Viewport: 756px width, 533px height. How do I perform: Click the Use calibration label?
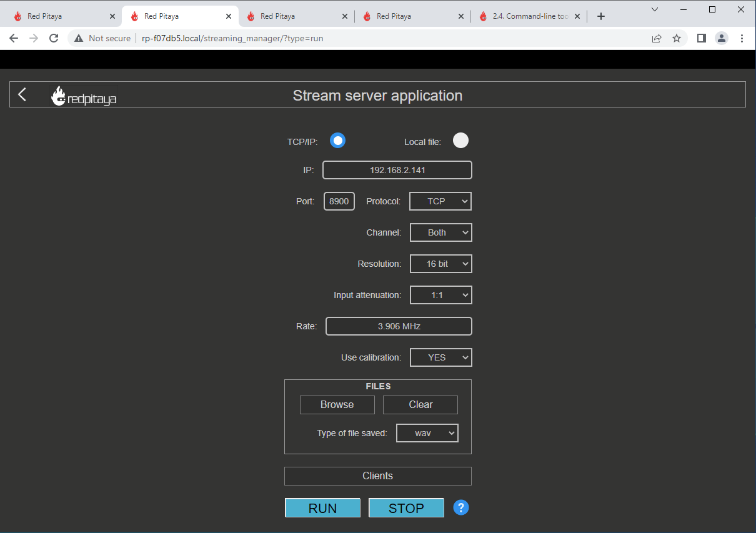tap(371, 357)
